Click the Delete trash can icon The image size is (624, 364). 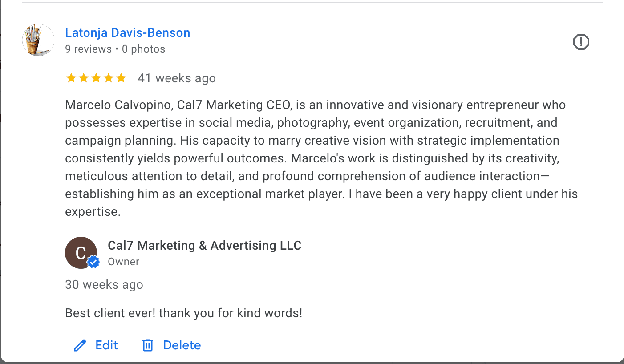point(148,345)
